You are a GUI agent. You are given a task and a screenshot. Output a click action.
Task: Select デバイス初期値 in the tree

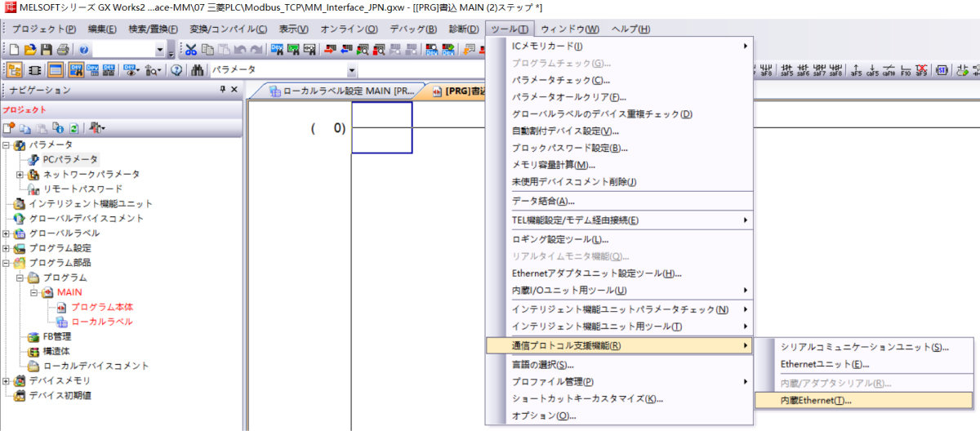tap(60, 395)
